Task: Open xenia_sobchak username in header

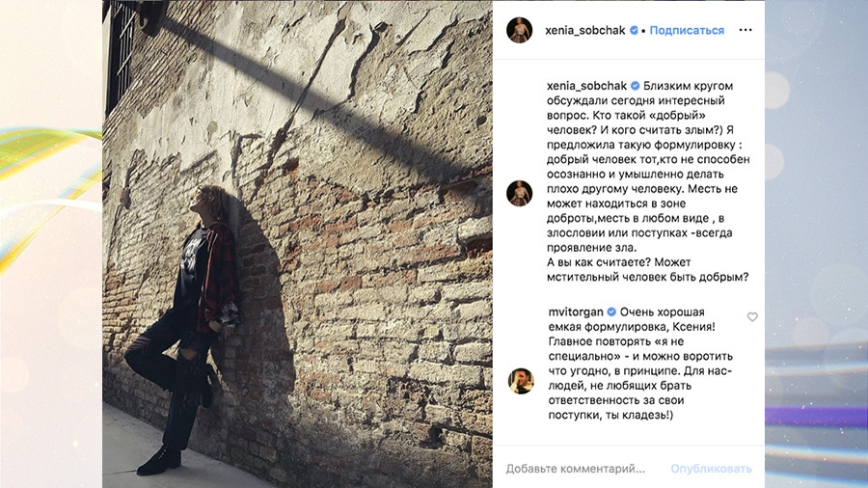Action: (585, 31)
